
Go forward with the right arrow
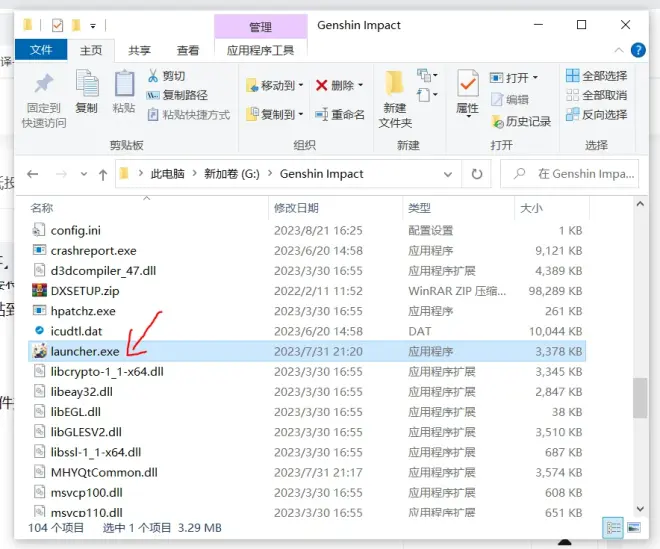(x=61, y=174)
